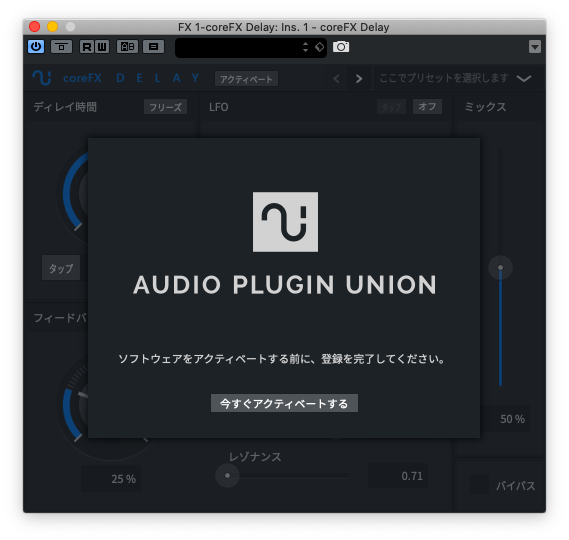Click the copy A to B settings icon
This screenshot has height=540, width=569.
[x=153, y=47]
